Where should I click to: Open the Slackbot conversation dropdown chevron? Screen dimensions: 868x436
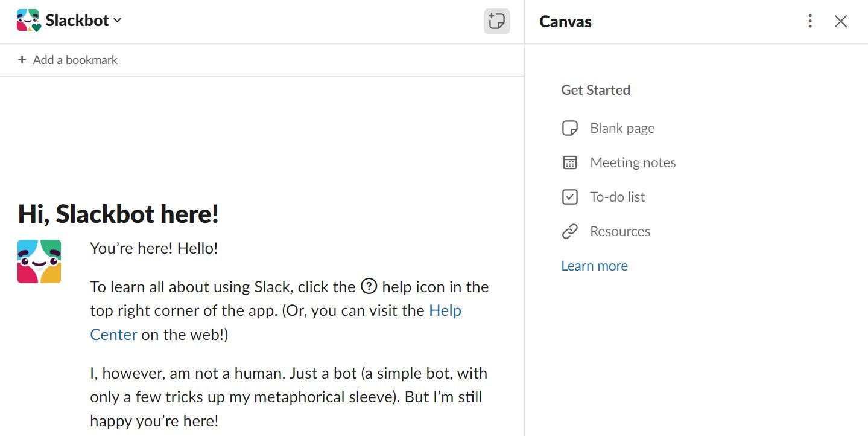tap(118, 21)
